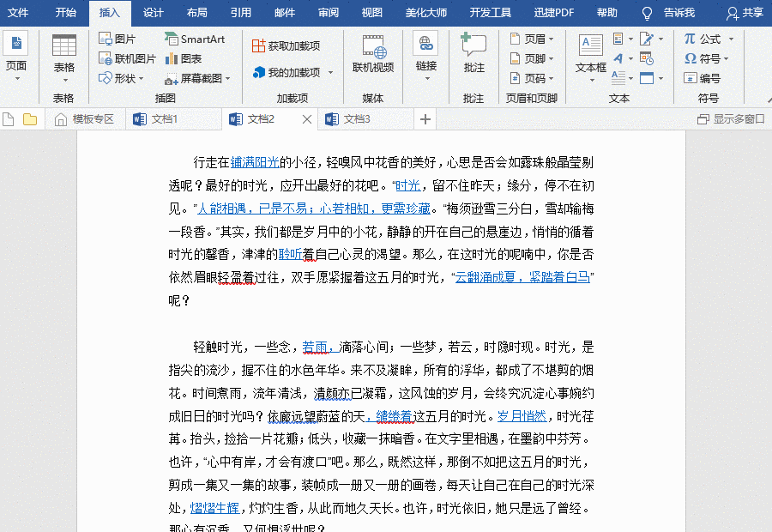Screen dimensions: 772x532
Task: Open a new document with the + tab
Action: pyautogui.click(x=425, y=119)
